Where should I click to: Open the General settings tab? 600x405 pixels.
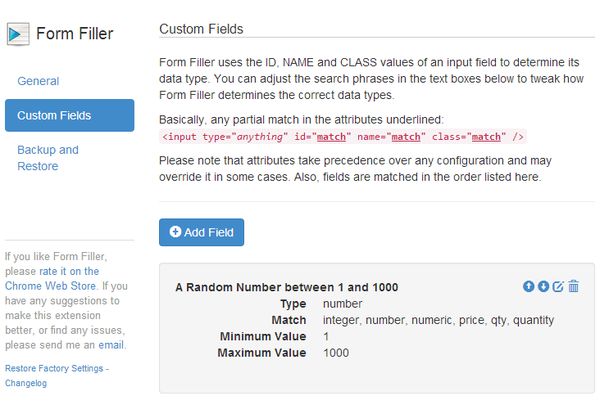click(x=38, y=81)
